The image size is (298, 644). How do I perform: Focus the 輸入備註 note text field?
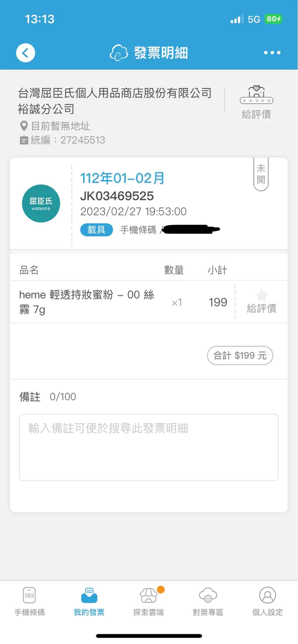(x=149, y=447)
